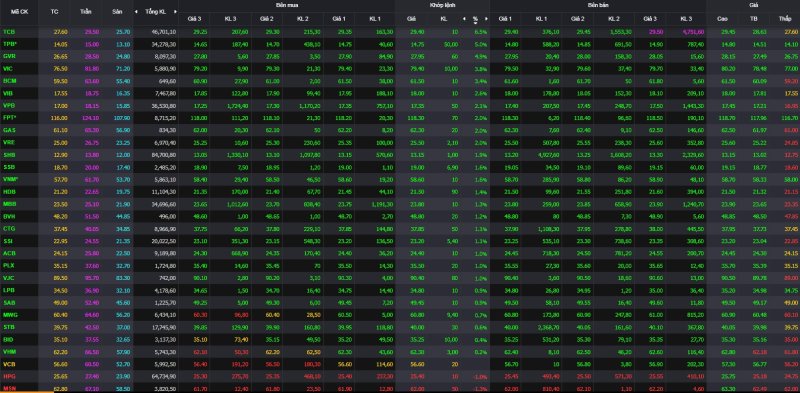
Task: Open the TPB stock symbol
Action: pyautogui.click(x=10, y=44)
